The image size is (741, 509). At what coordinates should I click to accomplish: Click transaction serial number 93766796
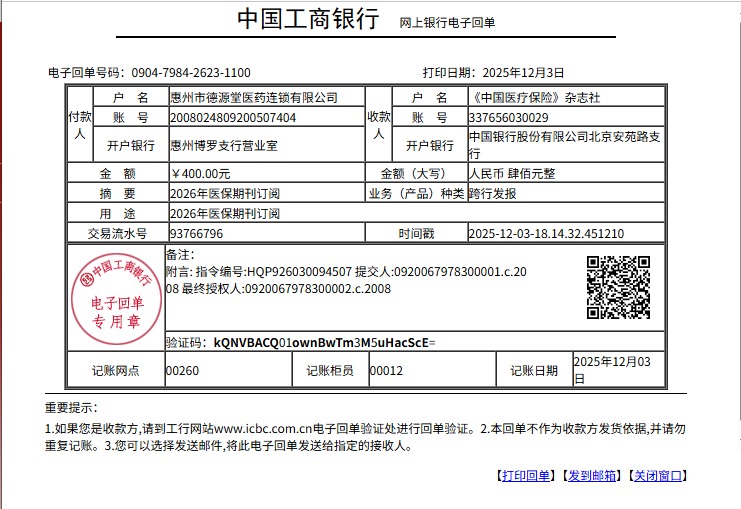(x=196, y=234)
